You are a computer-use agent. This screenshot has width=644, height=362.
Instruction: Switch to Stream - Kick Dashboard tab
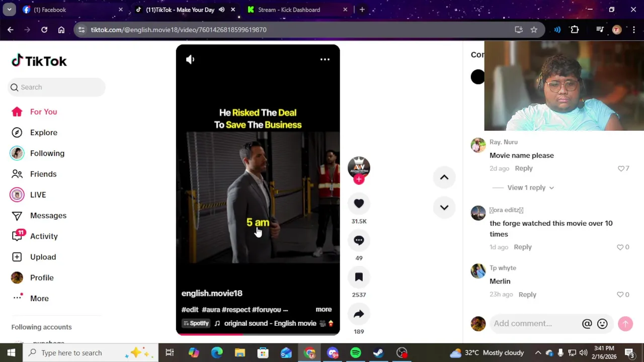point(297,10)
